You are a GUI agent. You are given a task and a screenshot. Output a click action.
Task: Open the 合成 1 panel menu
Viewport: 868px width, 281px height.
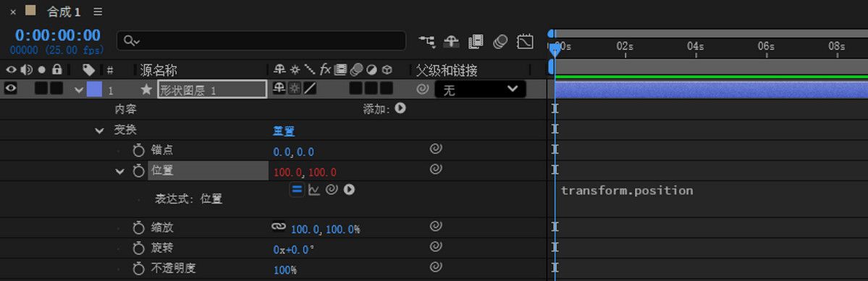tap(98, 12)
